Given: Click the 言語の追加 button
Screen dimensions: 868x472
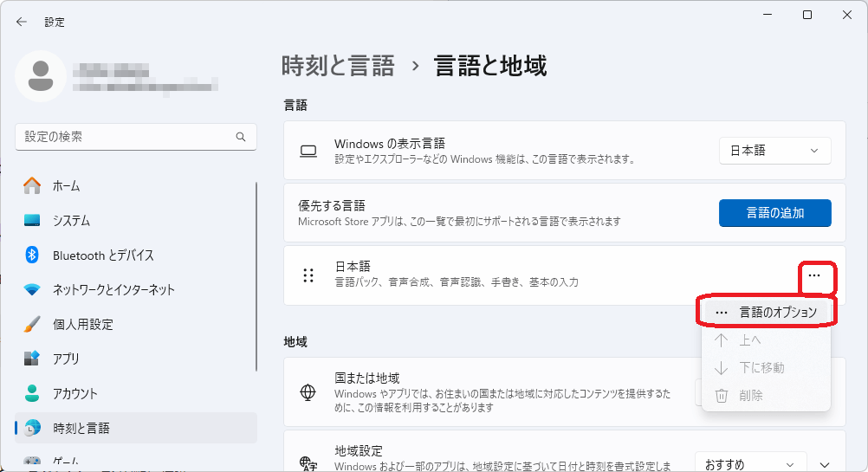Looking at the screenshot, I should pos(774,212).
